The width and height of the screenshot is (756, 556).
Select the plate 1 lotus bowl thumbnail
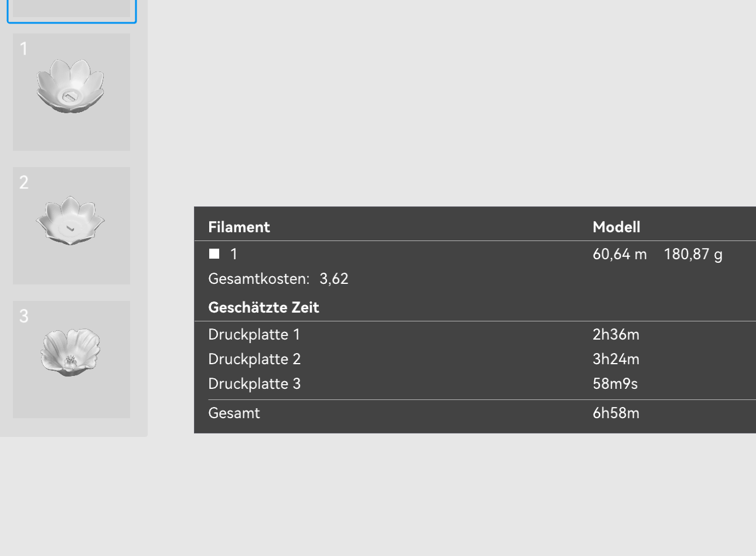tap(71, 91)
